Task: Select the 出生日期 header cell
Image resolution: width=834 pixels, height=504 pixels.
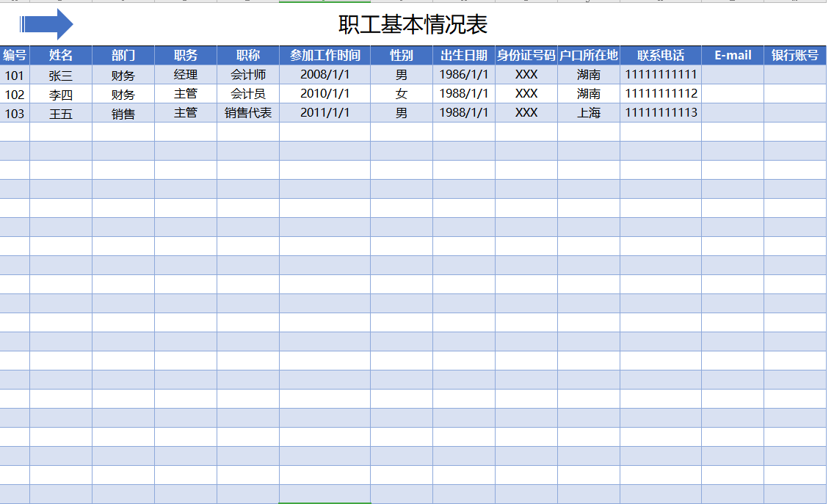Action: click(462, 55)
